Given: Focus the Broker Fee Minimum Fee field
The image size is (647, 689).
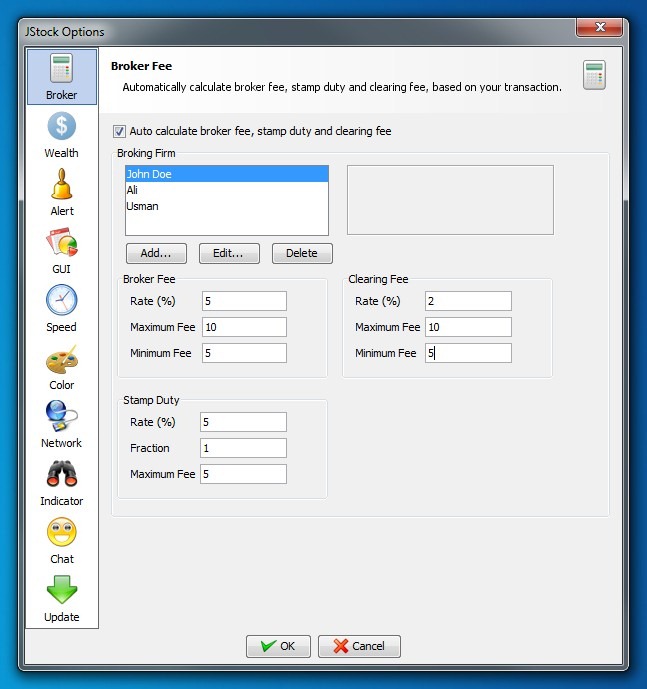Looking at the screenshot, I should tap(244, 353).
